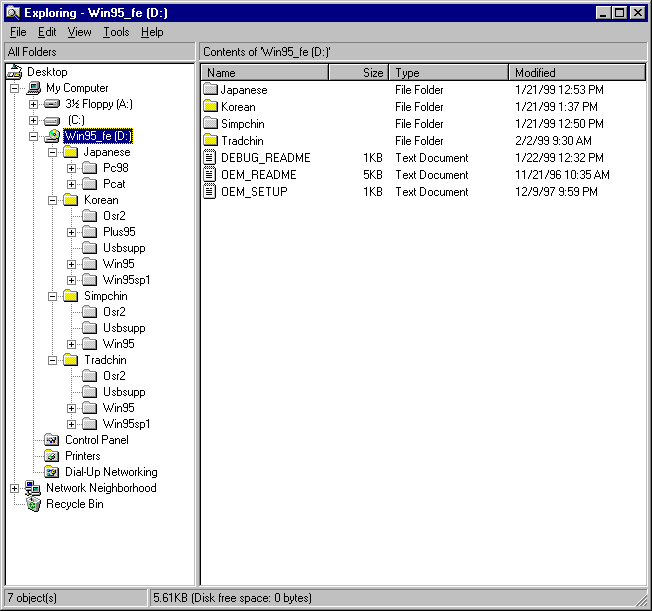Screen dimensions: 652x611
Task: Click the (C:) hard drive icon
Action: point(52,121)
